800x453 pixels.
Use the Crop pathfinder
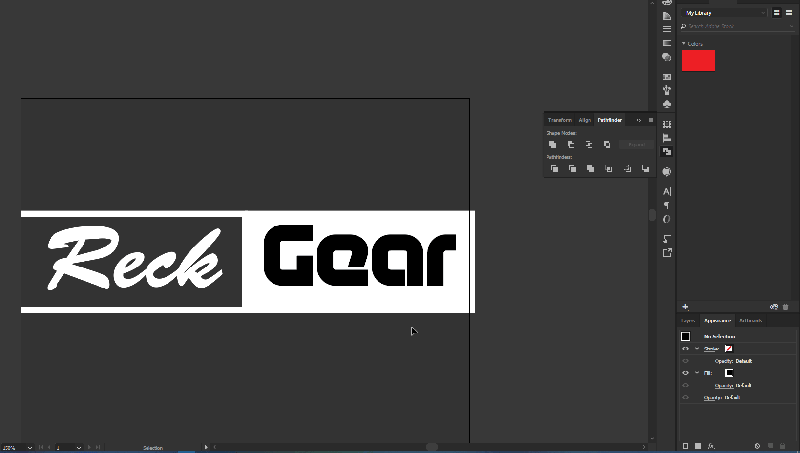pyautogui.click(x=609, y=169)
